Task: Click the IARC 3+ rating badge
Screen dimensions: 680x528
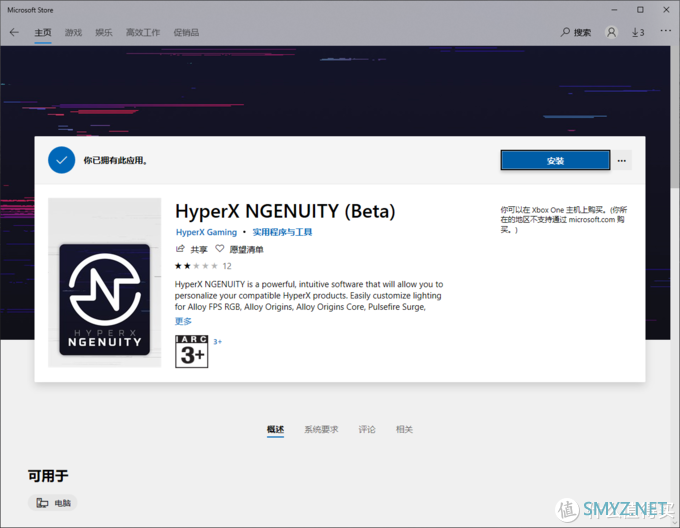Action: point(192,352)
